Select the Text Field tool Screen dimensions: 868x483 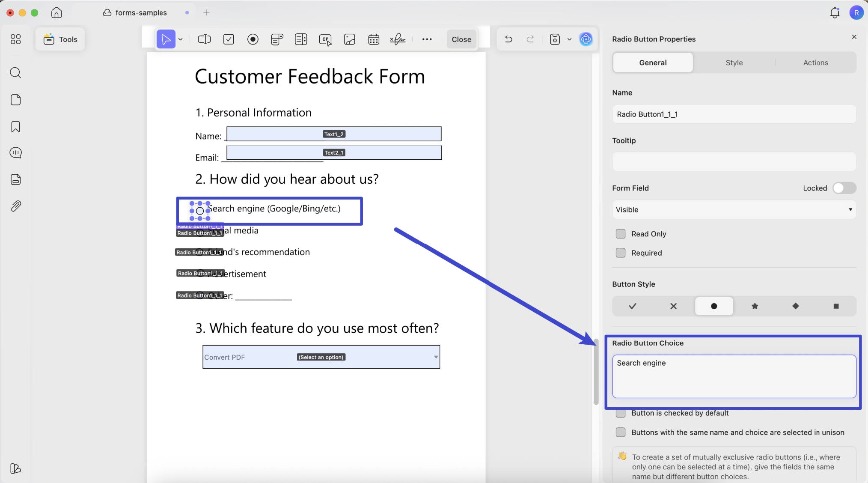[x=204, y=39]
